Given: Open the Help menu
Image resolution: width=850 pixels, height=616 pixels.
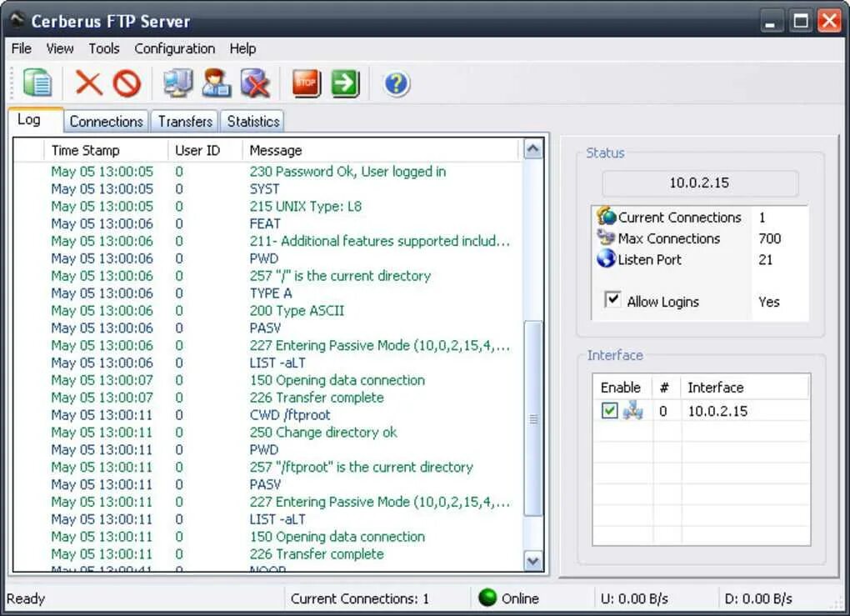Looking at the screenshot, I should 242,49.
